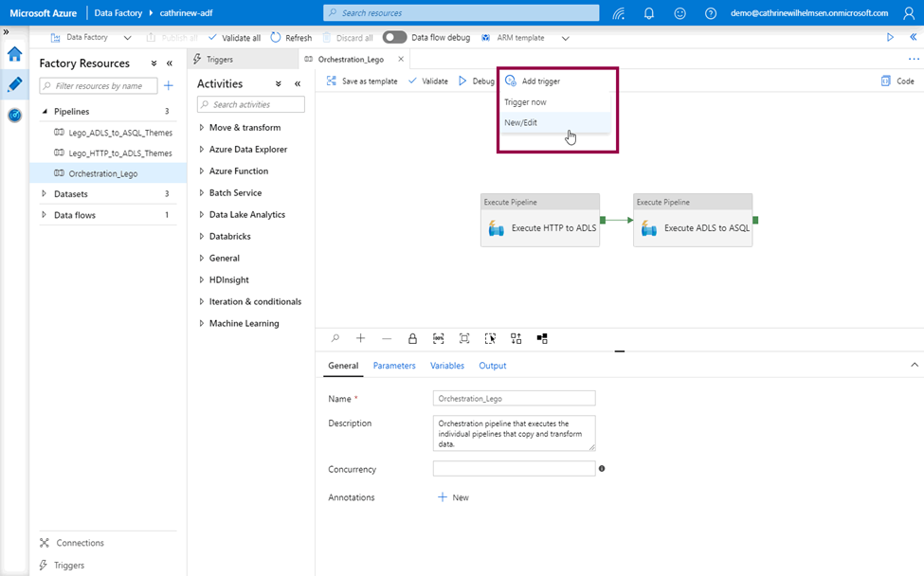Switch to the Parameters tab
This screenshot has height=576, width=924.
[x=394, y=366]
